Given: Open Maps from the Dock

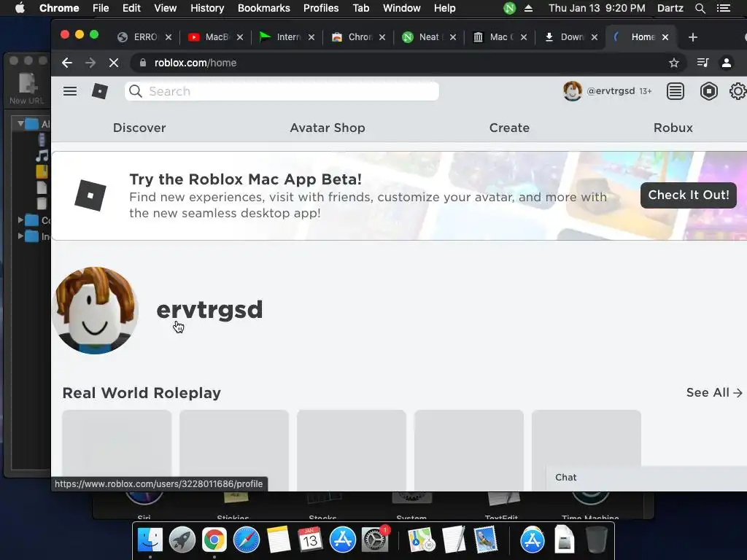Looking at the screenshot, I should (x=421, y=540).
